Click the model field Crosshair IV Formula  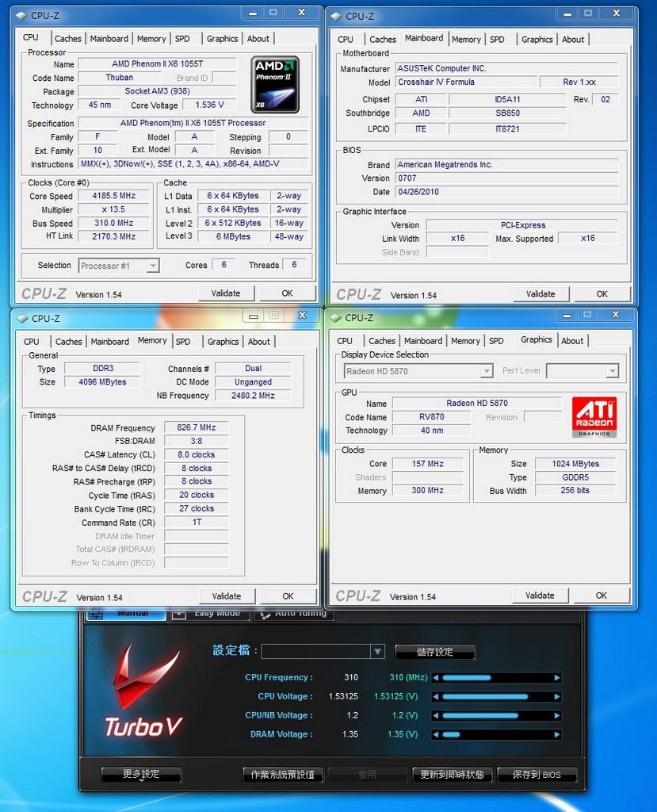pyautogui.click(x=465, y=82)
